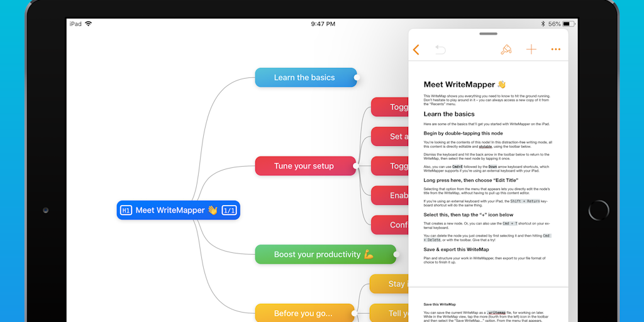Tap the undo arrow icon

440,50
